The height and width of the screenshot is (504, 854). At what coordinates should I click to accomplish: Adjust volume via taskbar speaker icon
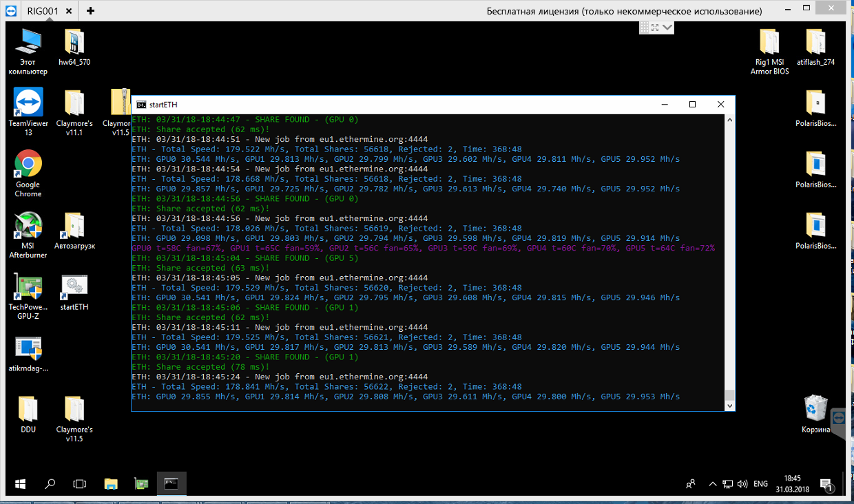point(742,484)
